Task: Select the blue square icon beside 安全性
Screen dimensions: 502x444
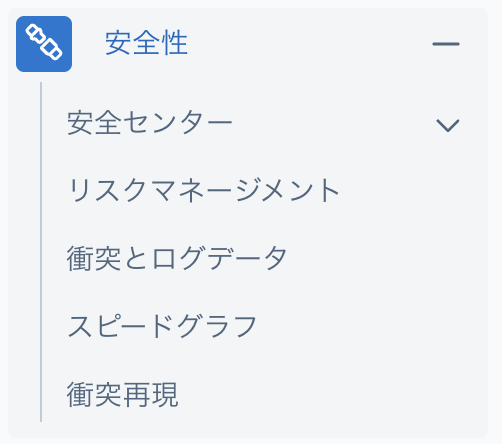Action: point(44,44)
